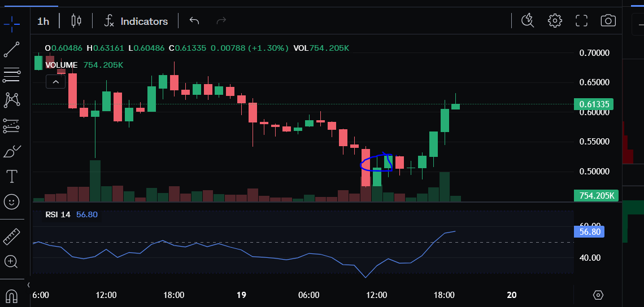Open the time axis settings hexagon icon

598,295
